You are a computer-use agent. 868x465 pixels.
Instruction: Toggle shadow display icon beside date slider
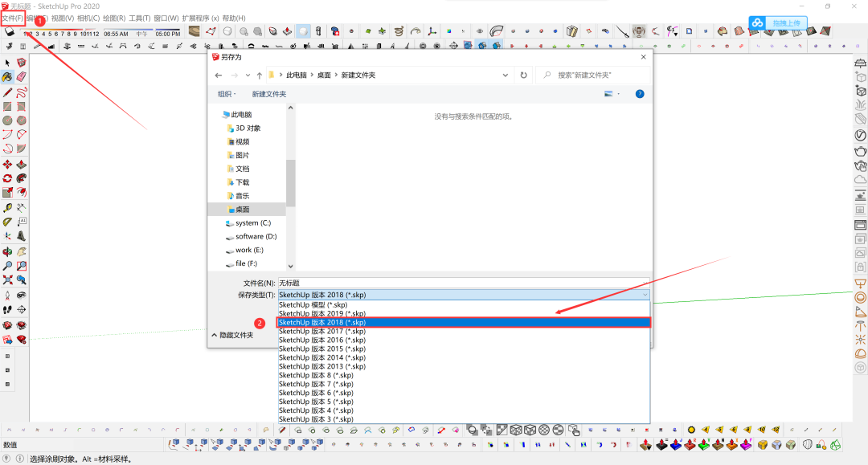coord(10,32)
